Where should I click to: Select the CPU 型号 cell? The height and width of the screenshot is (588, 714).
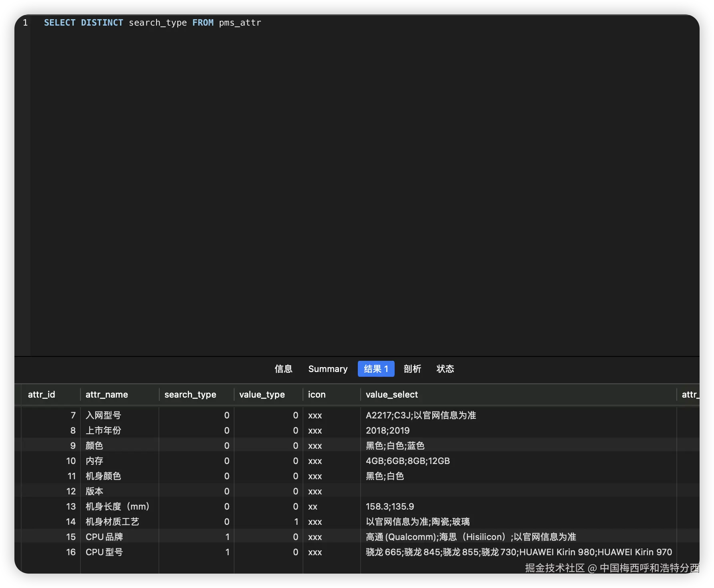point(119,552)
